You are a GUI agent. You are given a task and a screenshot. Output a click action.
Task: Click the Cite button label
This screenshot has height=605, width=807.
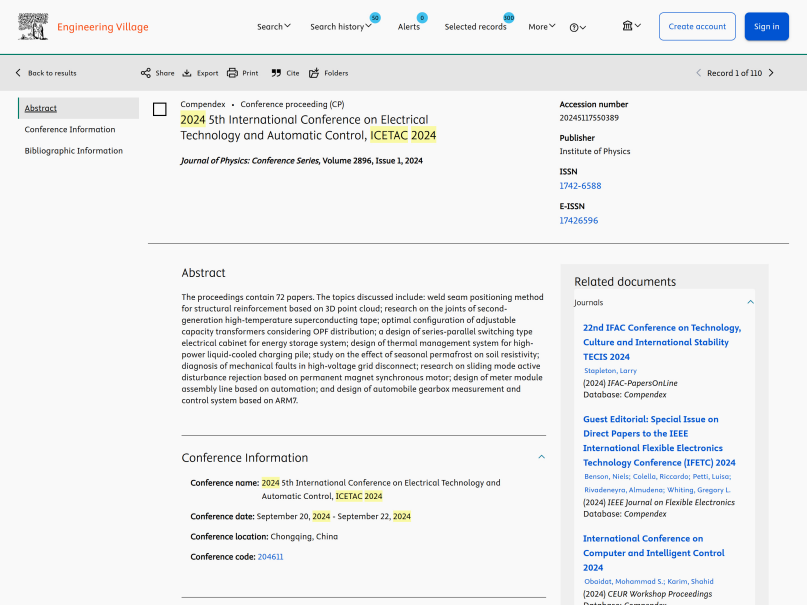click(293, 73)
